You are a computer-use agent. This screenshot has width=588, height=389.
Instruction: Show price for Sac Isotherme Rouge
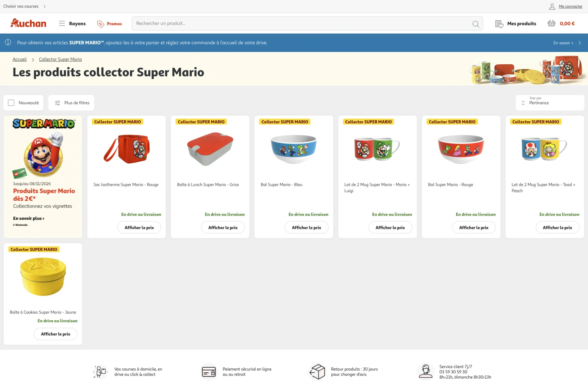139,227
